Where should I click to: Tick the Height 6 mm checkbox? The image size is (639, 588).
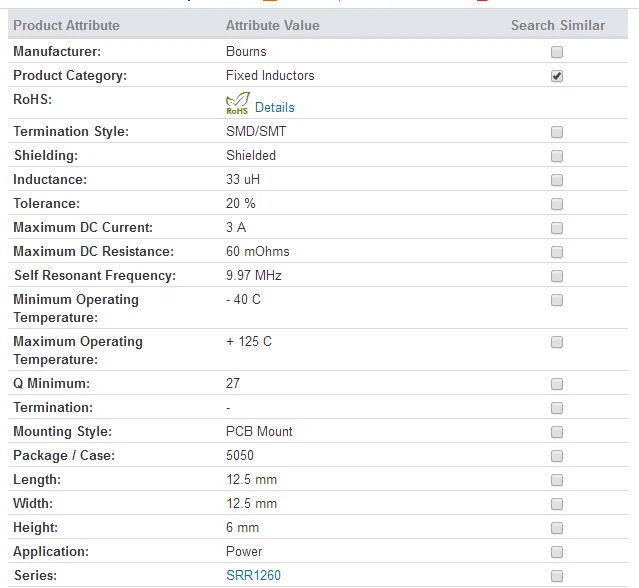557,528
